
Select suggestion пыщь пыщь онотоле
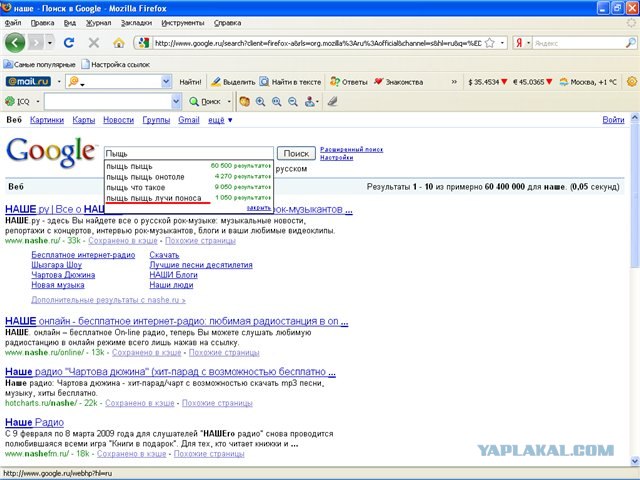(x=189, y=177)
